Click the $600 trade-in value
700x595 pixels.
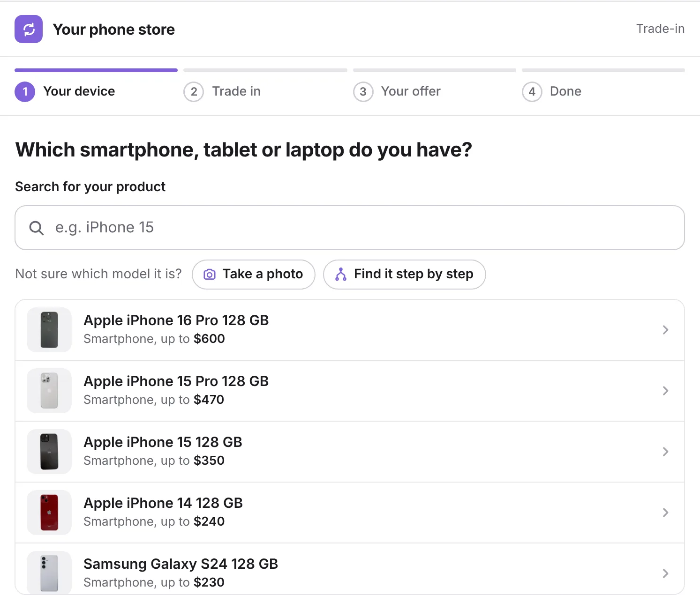coord(209,339)
